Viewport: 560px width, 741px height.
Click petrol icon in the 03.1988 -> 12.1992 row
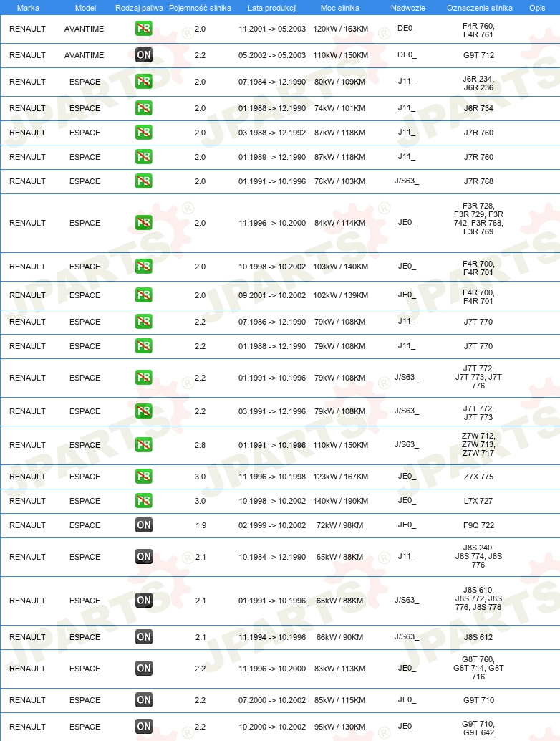pos(143,133)
